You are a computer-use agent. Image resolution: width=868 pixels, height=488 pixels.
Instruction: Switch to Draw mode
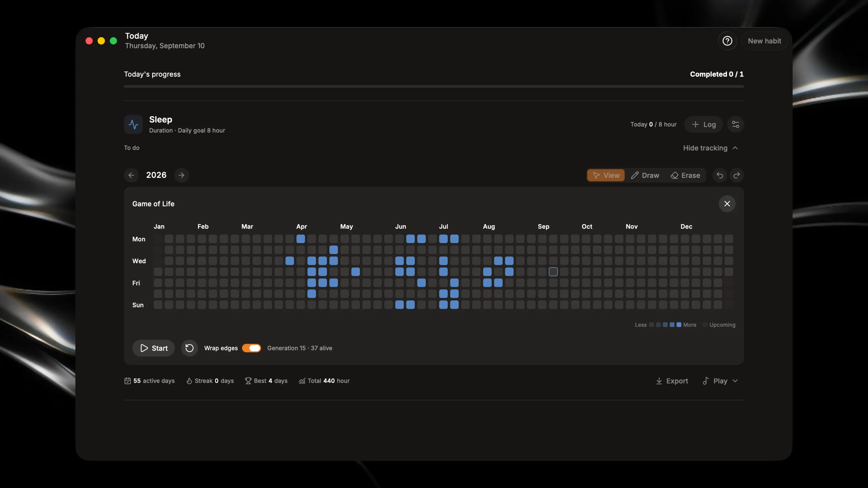pos(645,175)
